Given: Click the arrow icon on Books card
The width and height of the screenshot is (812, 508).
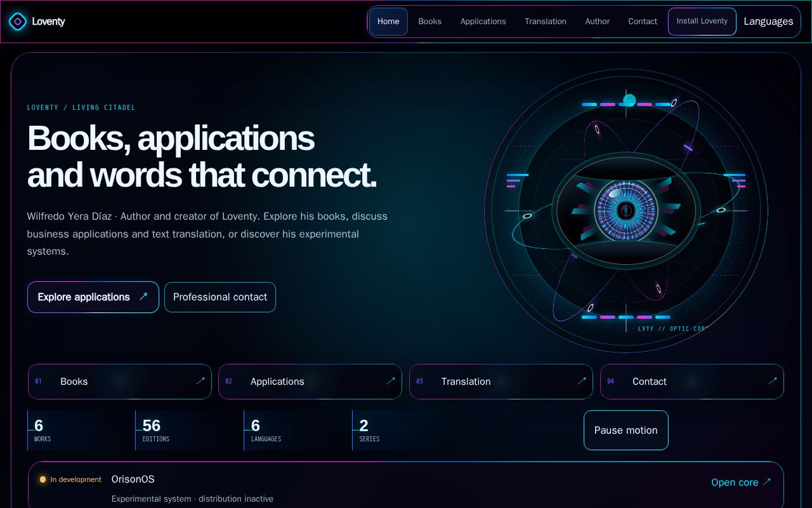Looking at the screenshot, I should click(200, 381).
